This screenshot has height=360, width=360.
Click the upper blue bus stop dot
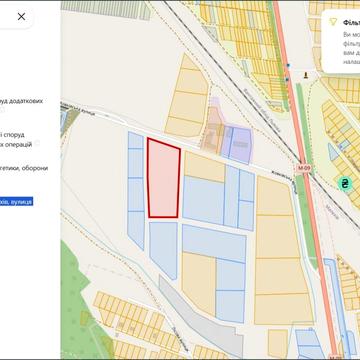[x=288, y=66]
